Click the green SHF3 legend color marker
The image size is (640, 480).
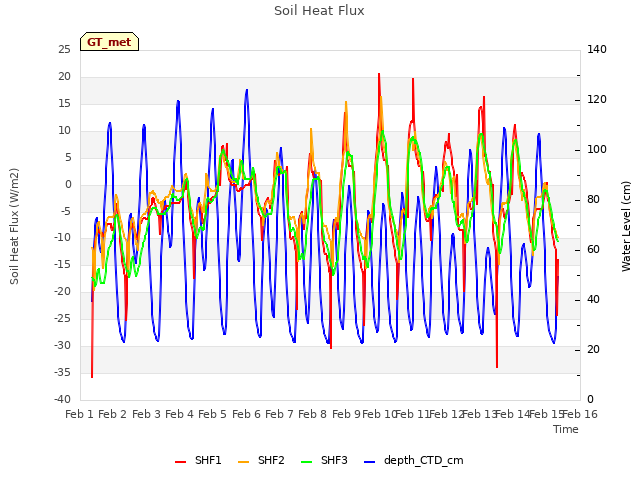click(306, 462)
